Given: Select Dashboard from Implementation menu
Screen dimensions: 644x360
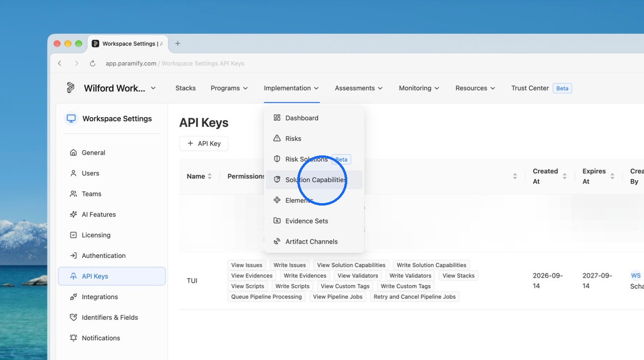Looking at the screenshot, I should pos(314,118).
